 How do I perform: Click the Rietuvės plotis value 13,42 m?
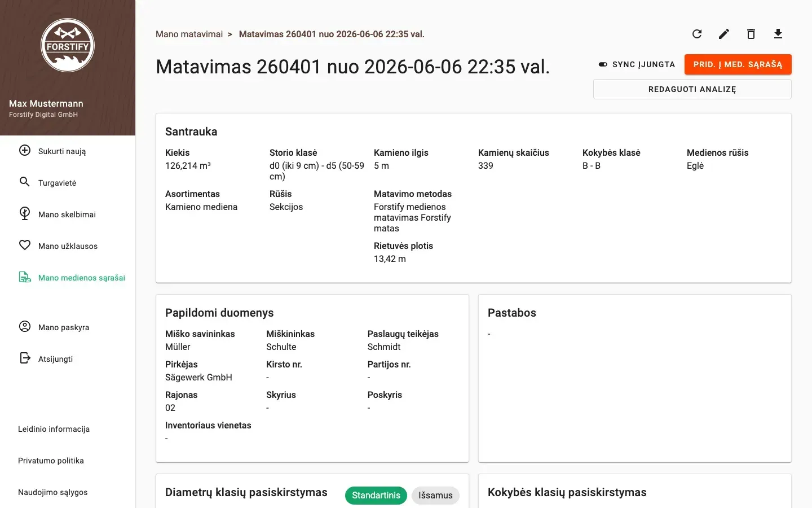coord(390,259)
